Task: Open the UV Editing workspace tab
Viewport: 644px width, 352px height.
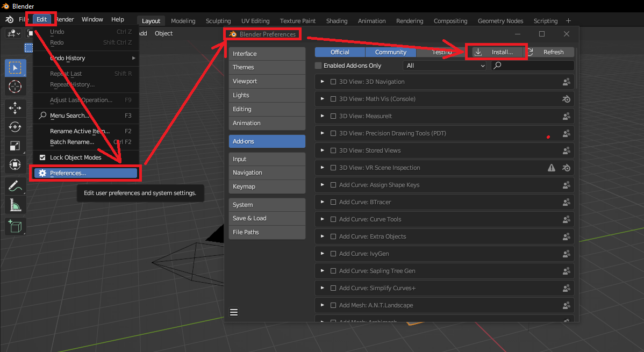Action: (255, 21)
